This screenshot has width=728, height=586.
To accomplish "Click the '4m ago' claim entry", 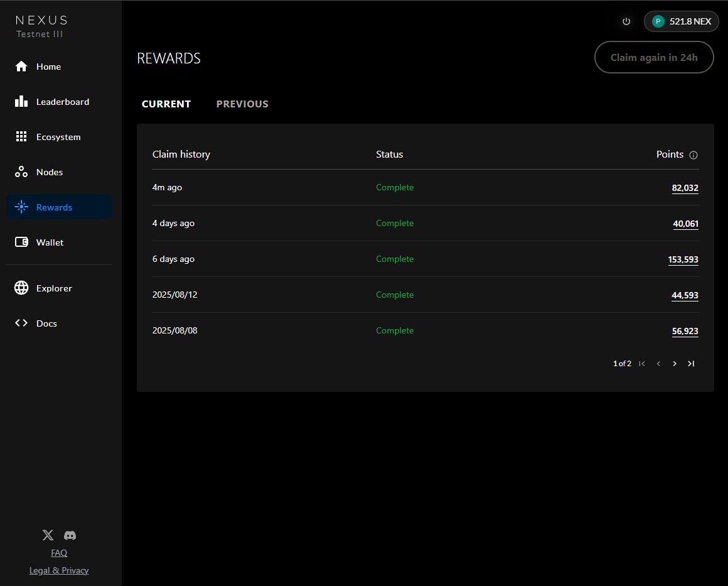I will tap(167, 187).
